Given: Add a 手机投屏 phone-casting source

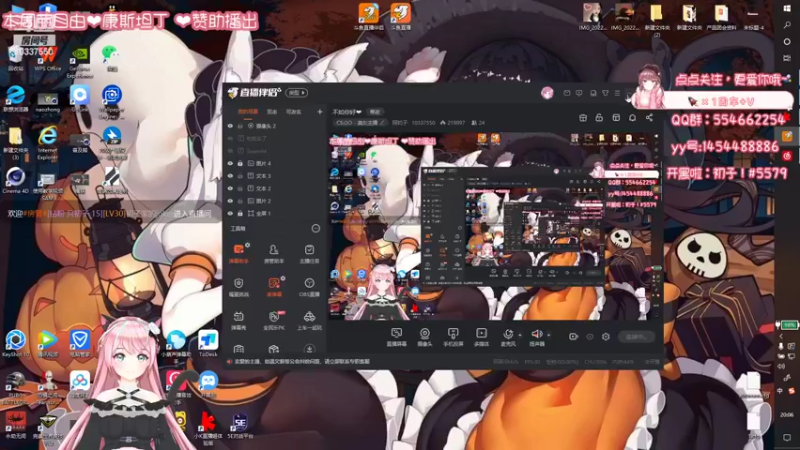Looking at the screenshot, I should point(453,337).
